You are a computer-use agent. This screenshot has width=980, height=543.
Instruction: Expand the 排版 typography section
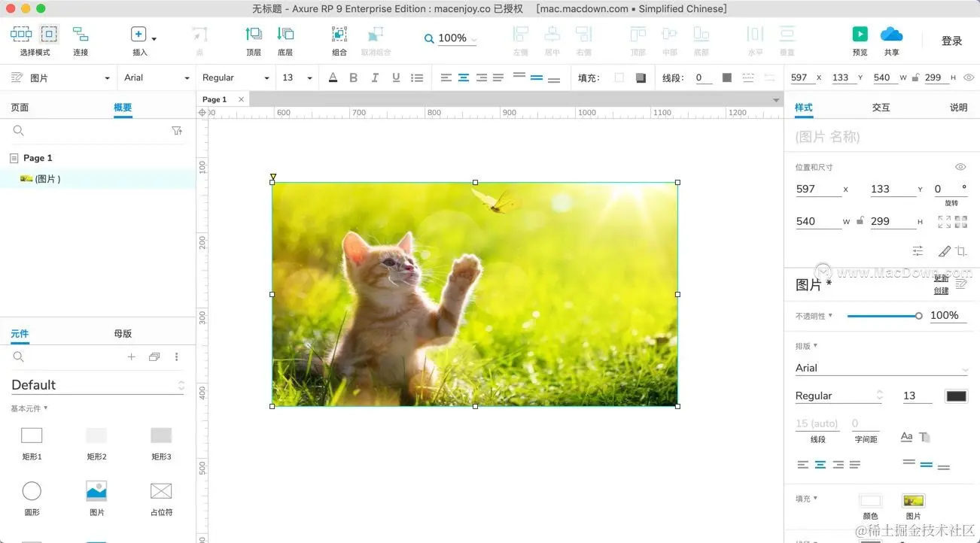coord(806,346)
